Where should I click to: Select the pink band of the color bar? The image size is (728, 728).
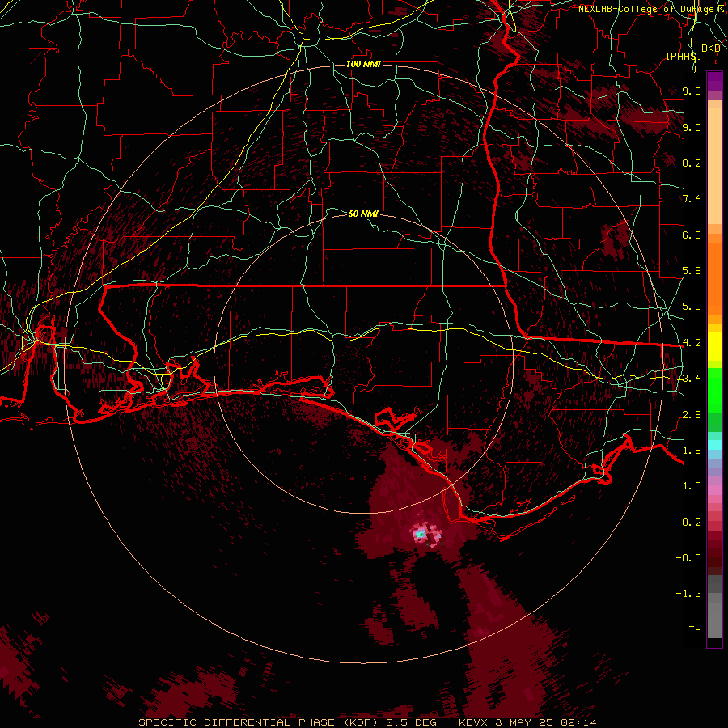coord(714,490)
